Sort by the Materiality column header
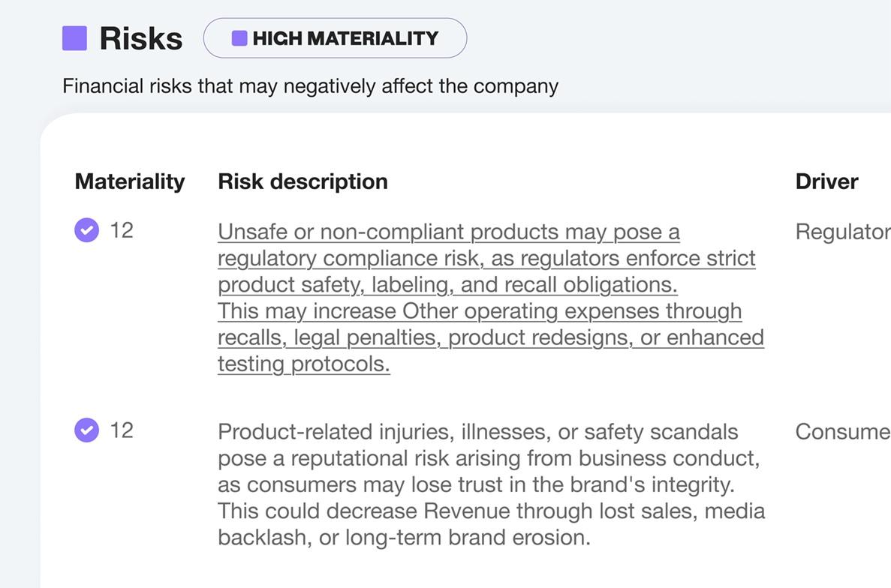This screenshot has height=588, width=891. tap(129, 181)
